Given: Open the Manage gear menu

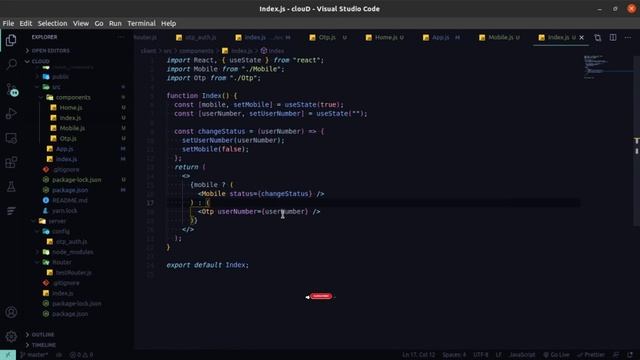Looking at the screenshot, I should coord(11,336).
